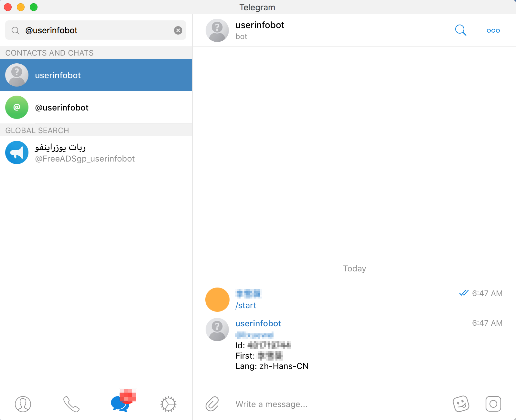Click the Today date label
This screenshot has width=516, height=420.
354,268
